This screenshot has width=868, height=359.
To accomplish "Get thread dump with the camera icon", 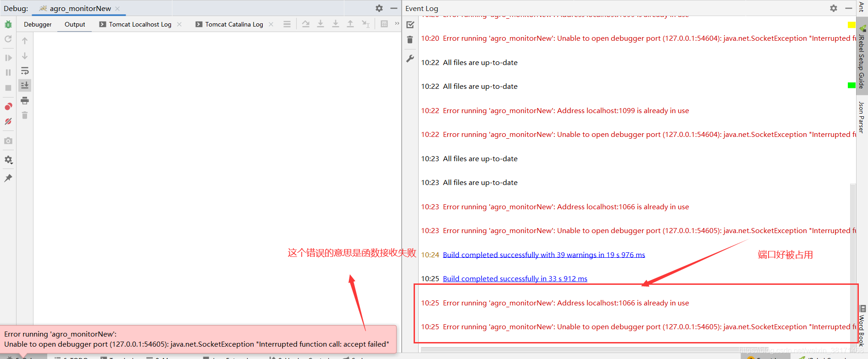I will coord(8,141).
